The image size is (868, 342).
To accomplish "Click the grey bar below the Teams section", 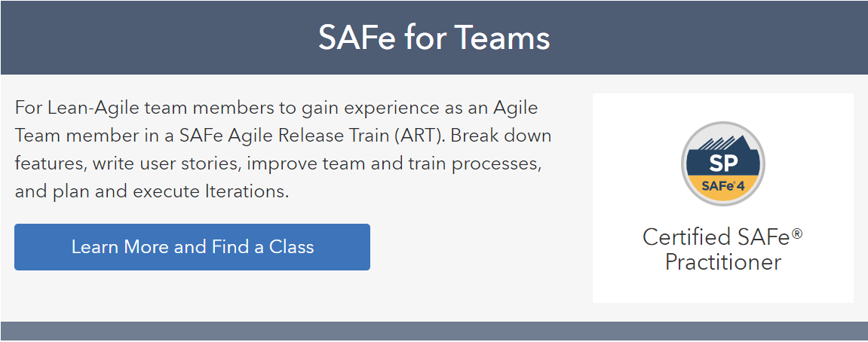I will click(434, 331).
